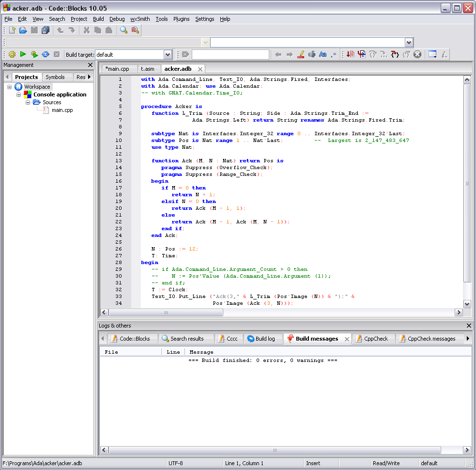
Task: Open the Build target dropdown
Action: (168, 55)
